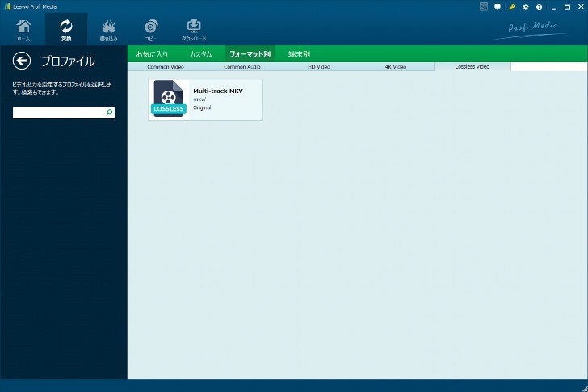Screen dimensions: 588x392
Task: Click the title-bar icon left of the speech bubble
Action: click(484, 6)
